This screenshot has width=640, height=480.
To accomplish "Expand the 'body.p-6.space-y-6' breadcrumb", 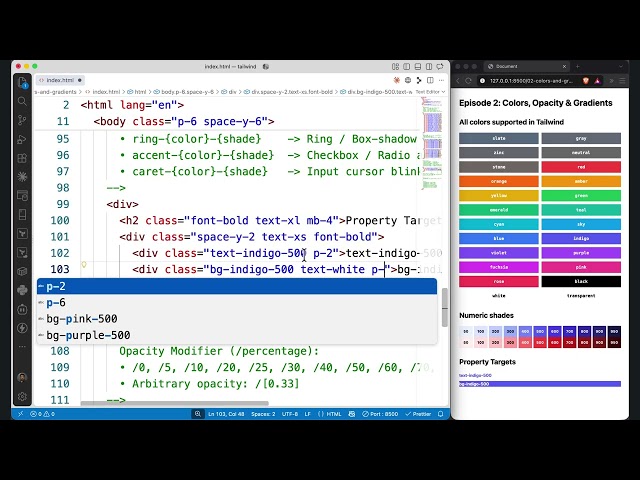I will coord(184,92).
